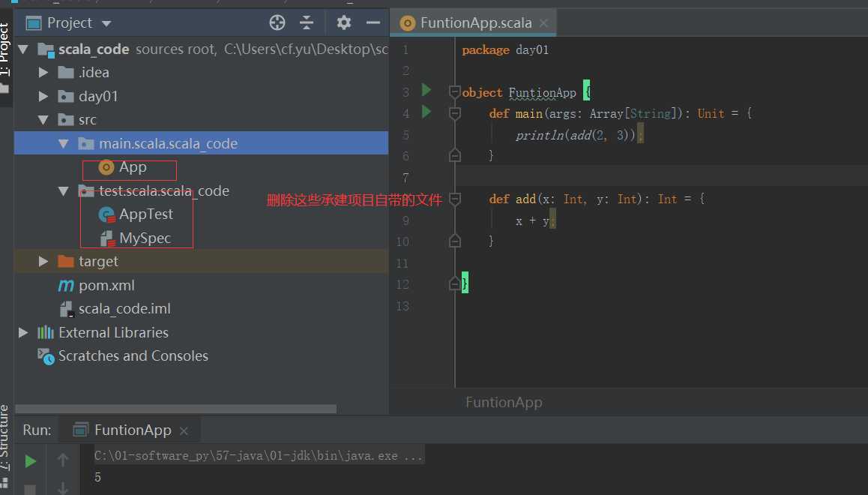This screenshot has height=495, width=868.
Task: Click the 'Unit' return type on line 4
Action: click(711, 113)
